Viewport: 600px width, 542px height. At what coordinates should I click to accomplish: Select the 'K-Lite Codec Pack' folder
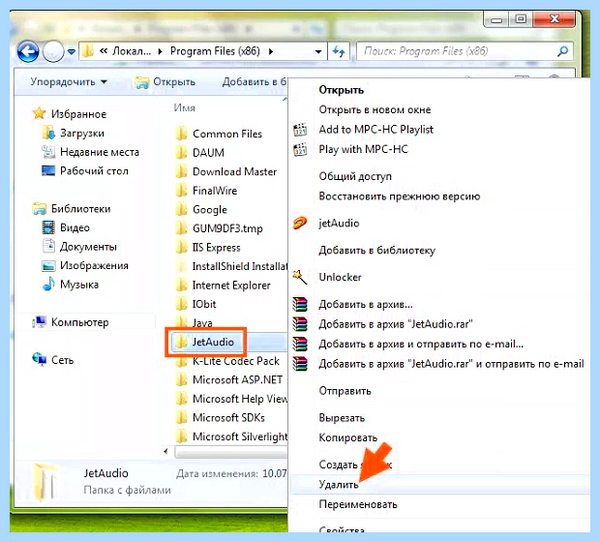[x=228, y=361]
